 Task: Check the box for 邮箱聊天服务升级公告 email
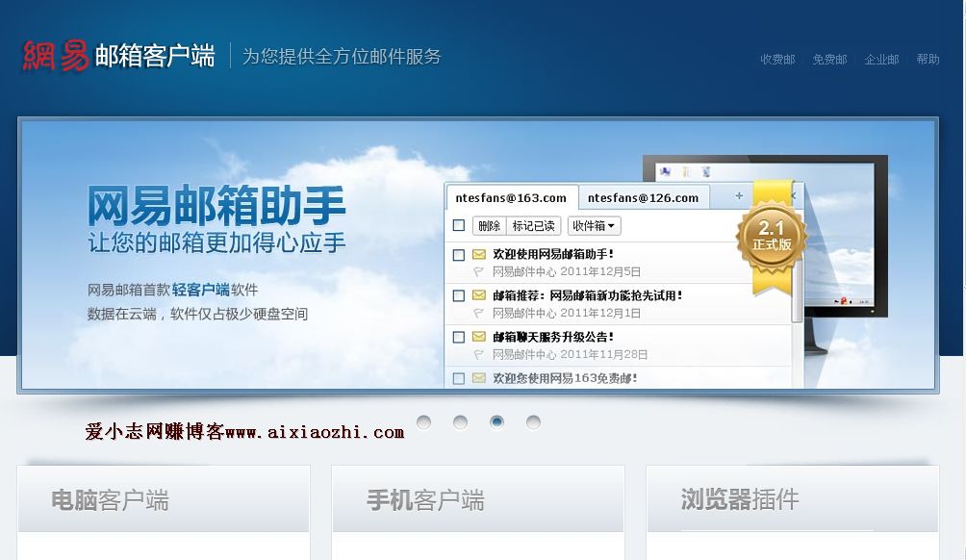pos(459,338)
